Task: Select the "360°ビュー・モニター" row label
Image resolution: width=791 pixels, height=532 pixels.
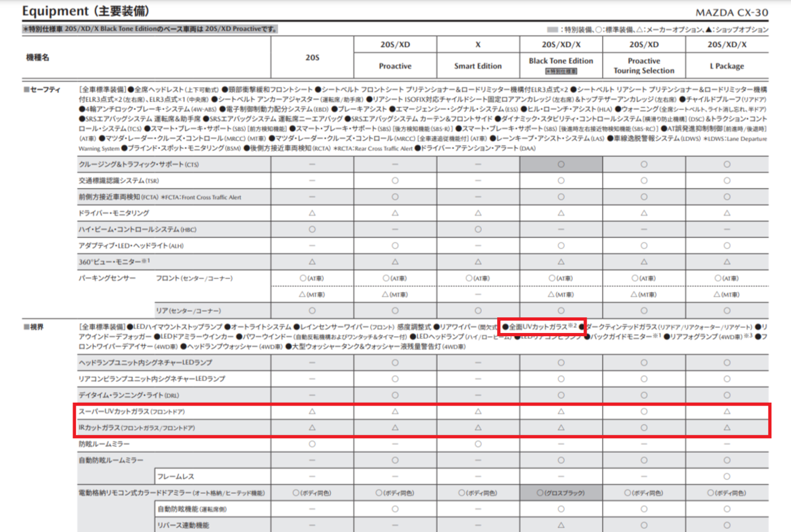Action: [x=115, y=262]
